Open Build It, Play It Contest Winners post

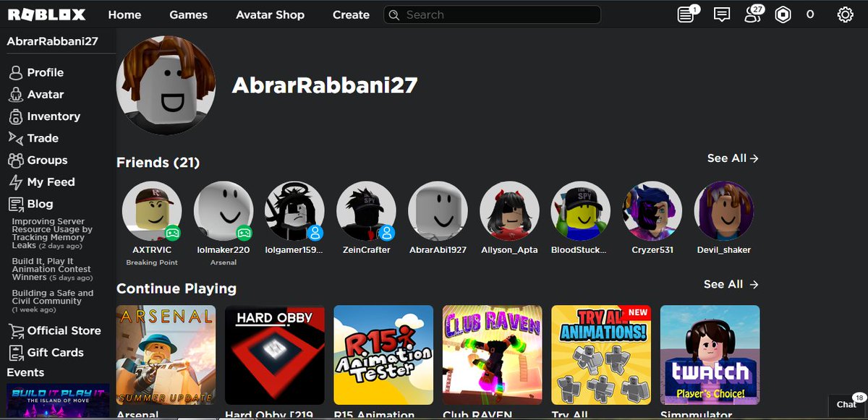tap(52, 270)
